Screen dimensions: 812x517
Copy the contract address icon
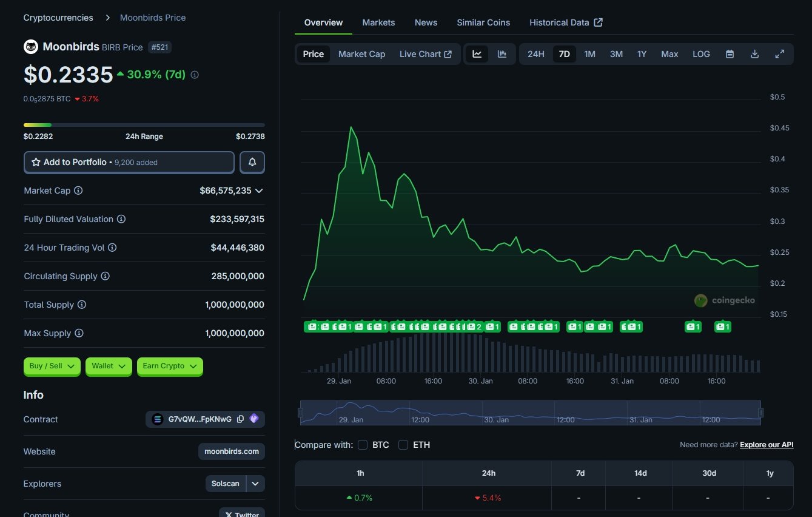[240, 419]
